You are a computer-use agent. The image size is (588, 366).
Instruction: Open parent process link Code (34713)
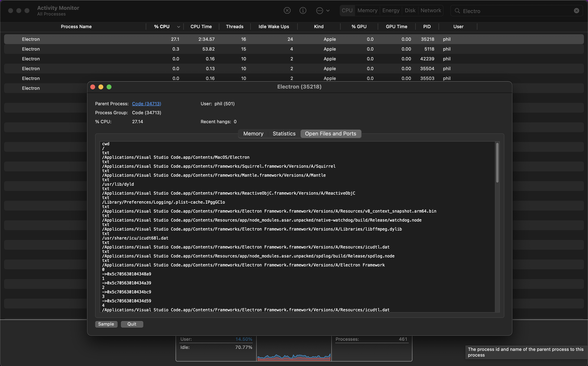(146, 104)
